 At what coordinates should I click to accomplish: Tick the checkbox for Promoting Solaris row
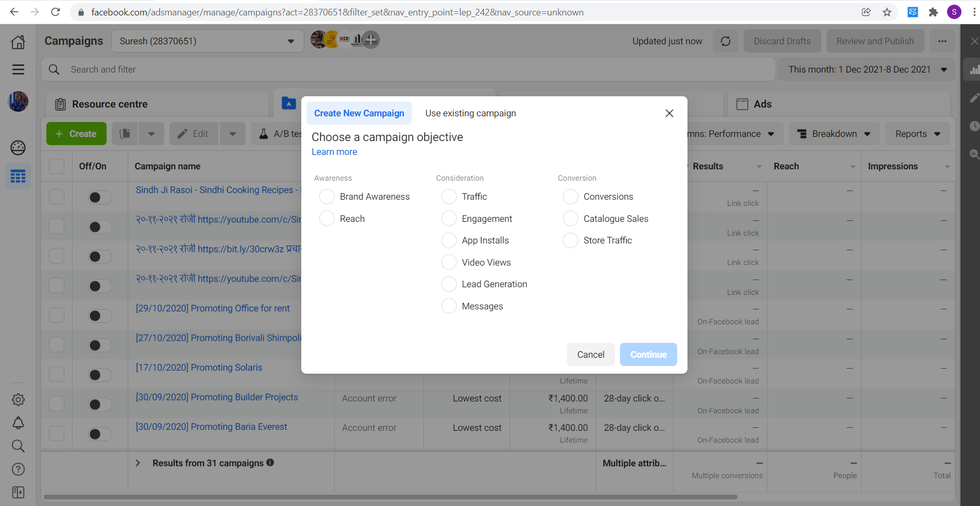point(57,374)
